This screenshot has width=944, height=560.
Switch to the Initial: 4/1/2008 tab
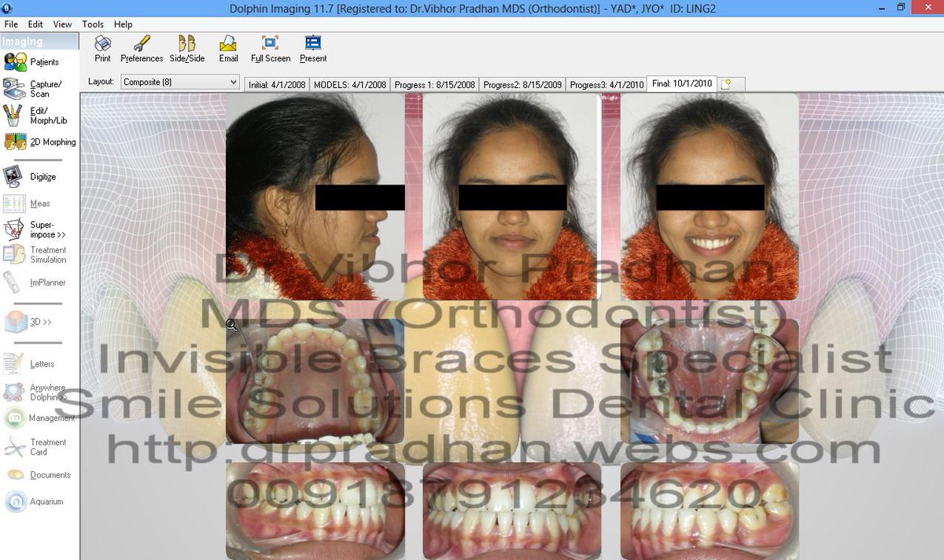pos(278,85)
